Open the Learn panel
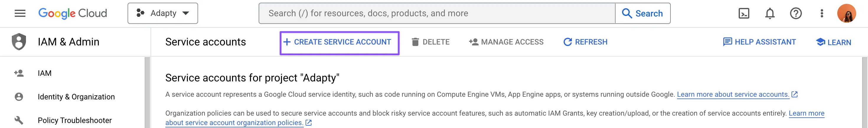This screenshot has height=128, width=868. 833,42
